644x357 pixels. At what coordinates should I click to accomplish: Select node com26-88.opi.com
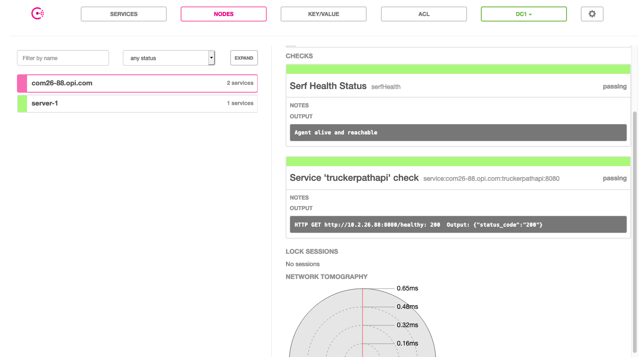[138, 83]
